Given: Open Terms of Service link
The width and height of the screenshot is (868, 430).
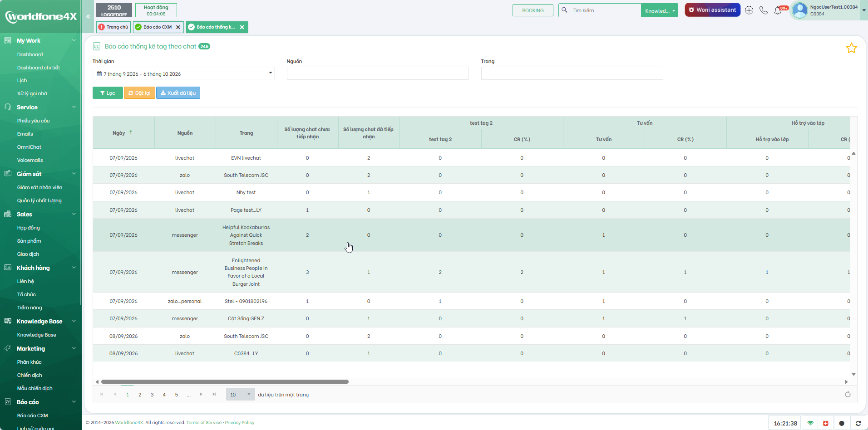Looking at the screenshot, I should coord(204,423).
